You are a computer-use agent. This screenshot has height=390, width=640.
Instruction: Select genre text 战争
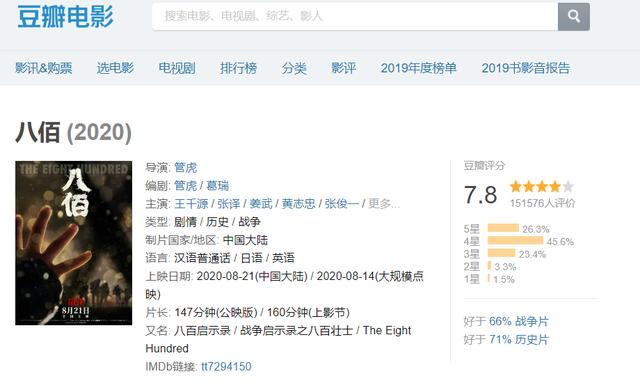(x=249, y=222)
